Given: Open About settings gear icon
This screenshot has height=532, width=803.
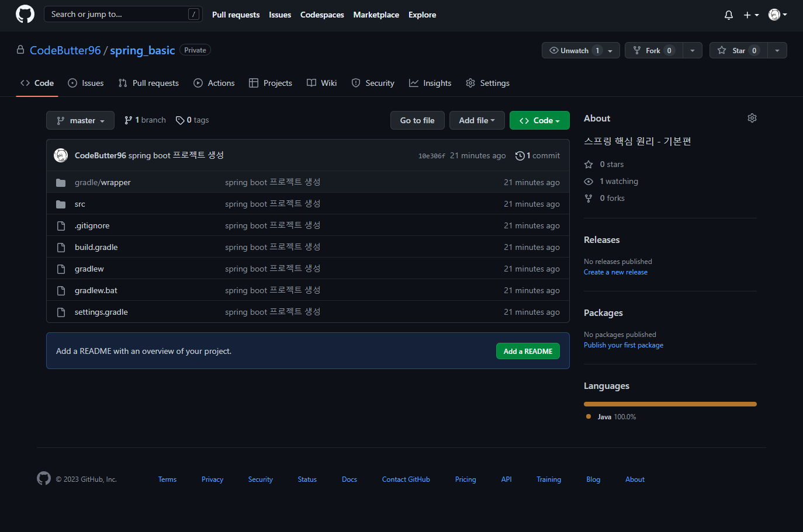Looking at the screenshot, I should [x=752, y=118].
